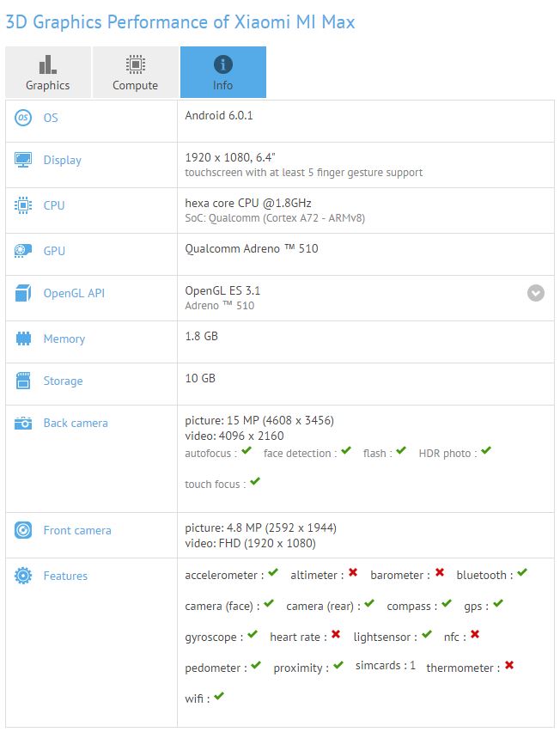The image size is (560, 732).
Task: Click the Memory chip icon
Action: click(23, 339)
